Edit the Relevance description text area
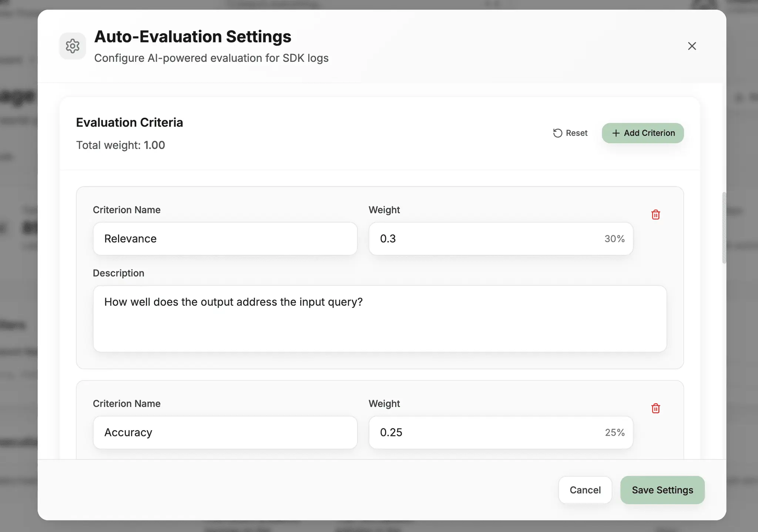Image resolution: width=758 pixels, height=532 pixels. (x=380, y=319)
